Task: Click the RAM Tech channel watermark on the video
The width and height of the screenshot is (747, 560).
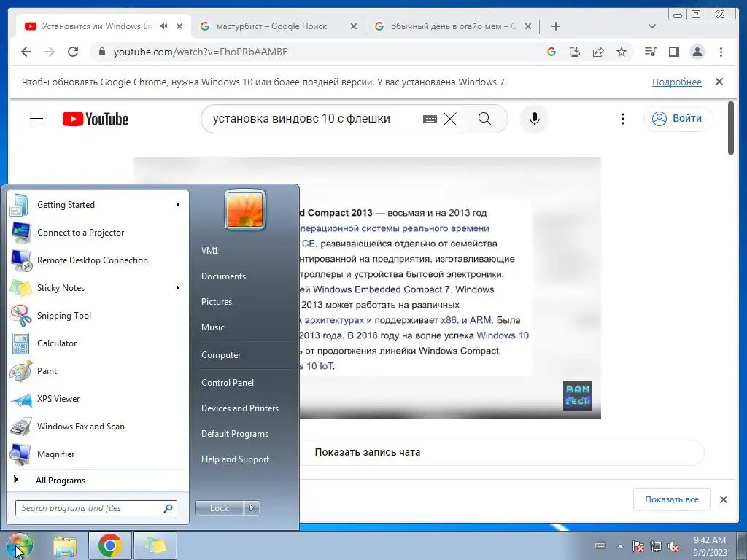Action: pos(578,396)
